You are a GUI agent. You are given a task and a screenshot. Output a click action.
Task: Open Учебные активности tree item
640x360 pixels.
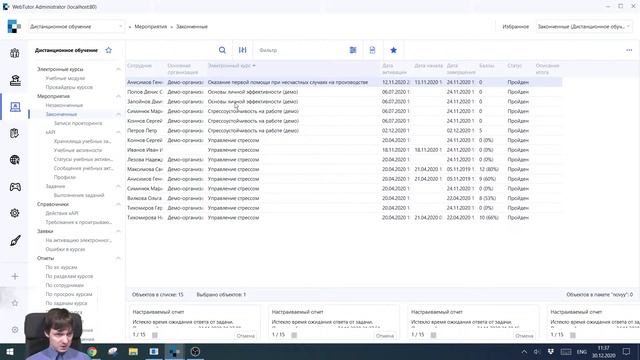tap(78, 150)
